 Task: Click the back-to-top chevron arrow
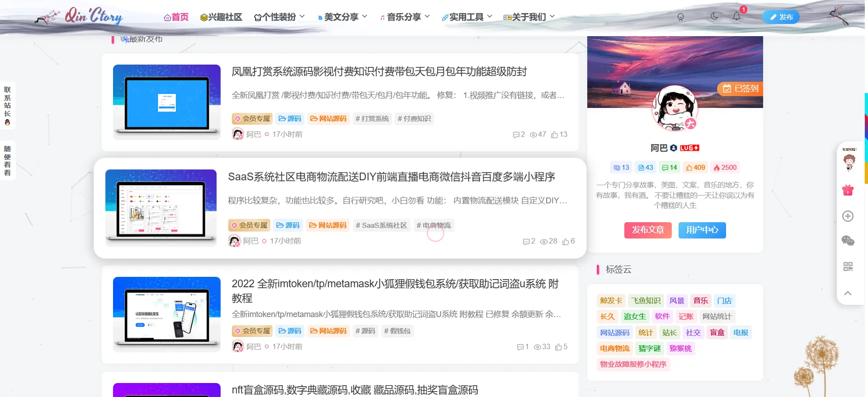pos(848,293)
